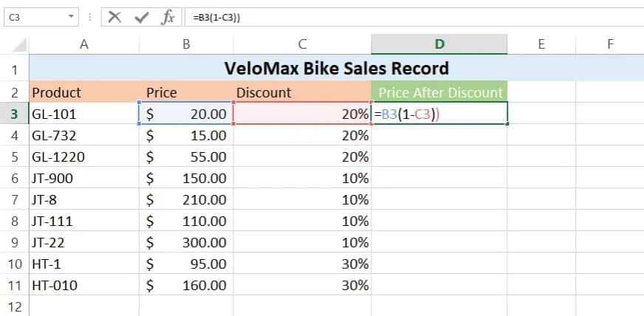
Task: Select row 3 header
Action: tap(14, 114)
